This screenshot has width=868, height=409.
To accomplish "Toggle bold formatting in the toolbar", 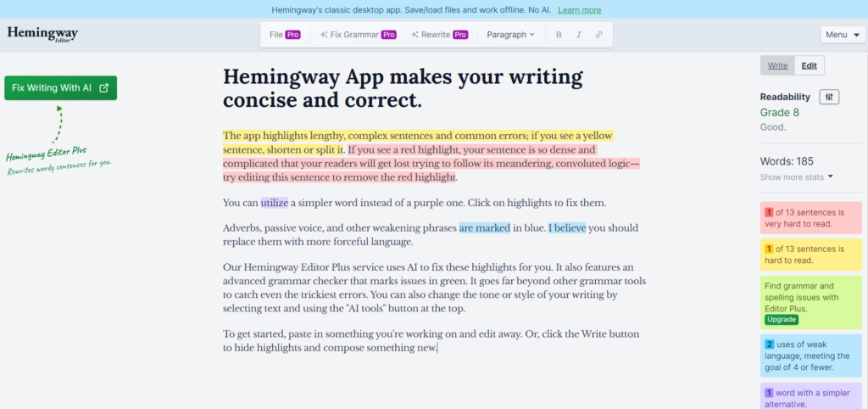I will coord(558,35).
